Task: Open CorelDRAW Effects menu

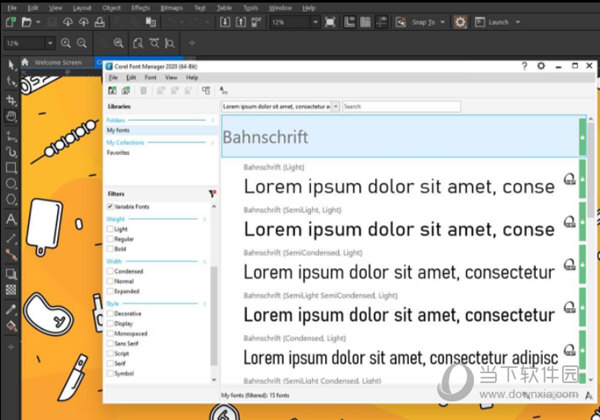Action: pos(140,8)
